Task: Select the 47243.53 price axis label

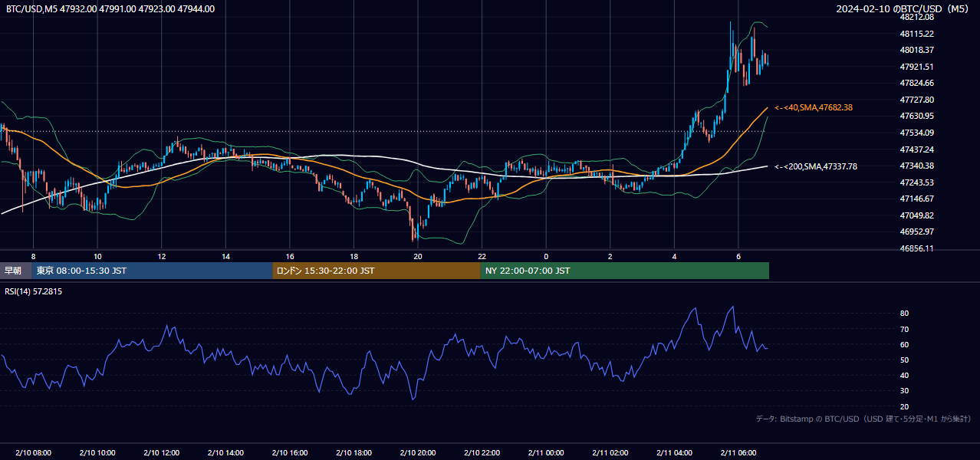Action: click(x=916, y=182)
